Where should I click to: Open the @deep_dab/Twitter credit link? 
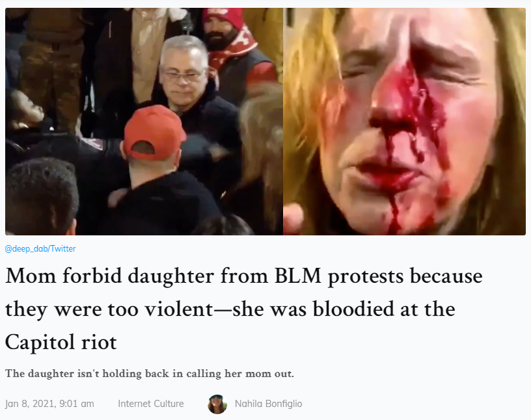click(40, 249)
